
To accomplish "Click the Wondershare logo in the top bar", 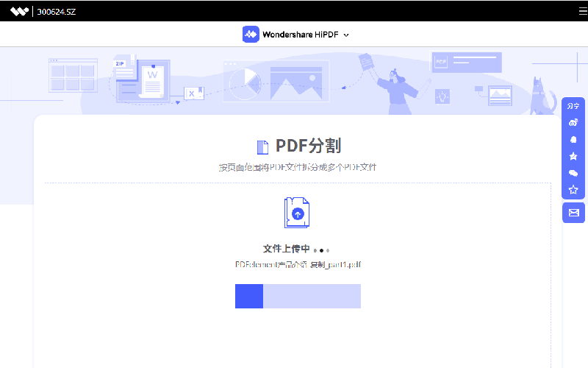I will coord(19,12).
